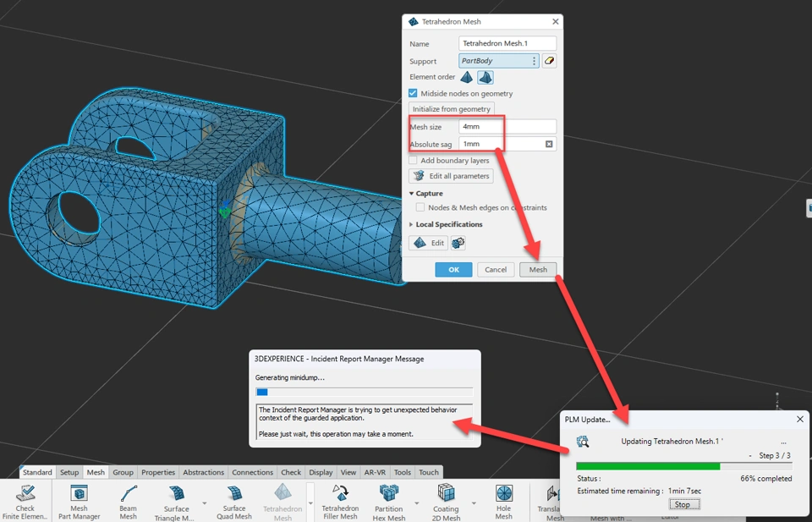Click Edit all parameters button

[x=451, y=176]
